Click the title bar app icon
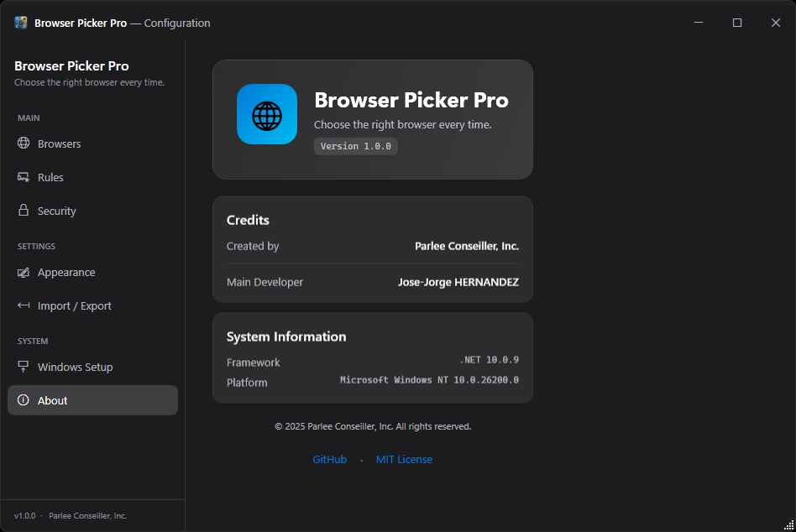Image resolution: width=796 pixels, height=532 pixels. click(21, 23)
